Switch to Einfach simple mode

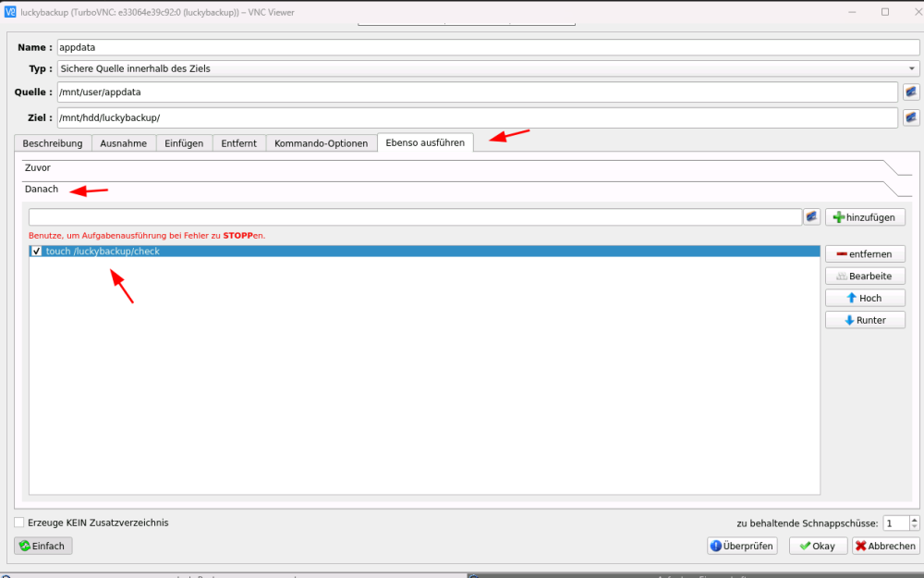pyautogui.click(x=43, y=547)
